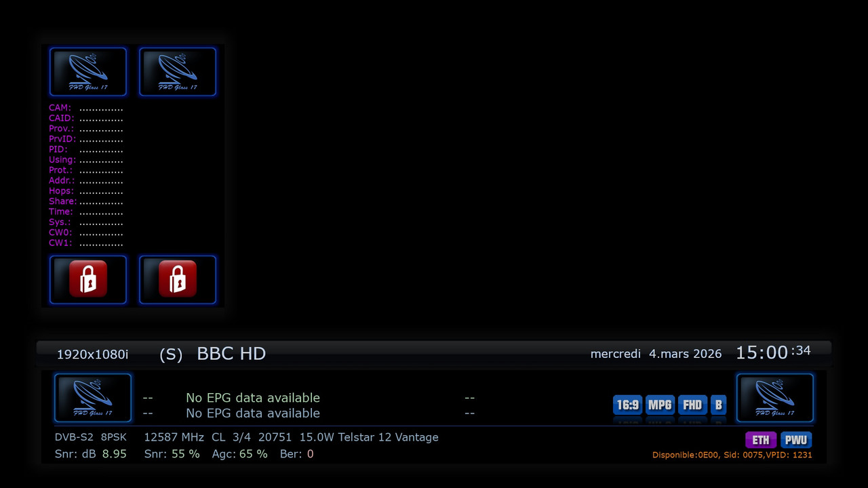Click the Snr dB value 8.95
868x488 pixels.
click(115, 454)
